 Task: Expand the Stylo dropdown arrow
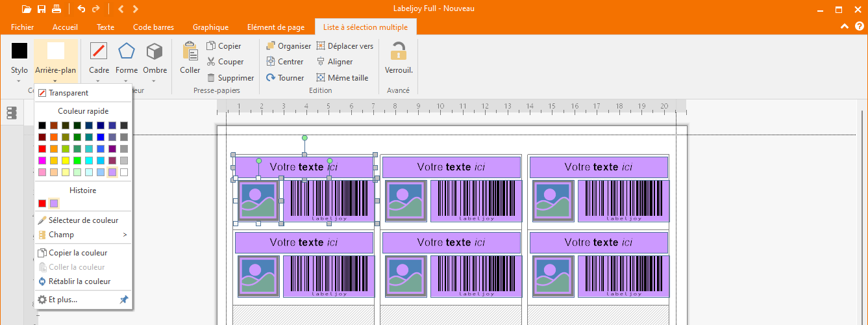point(19,81)
